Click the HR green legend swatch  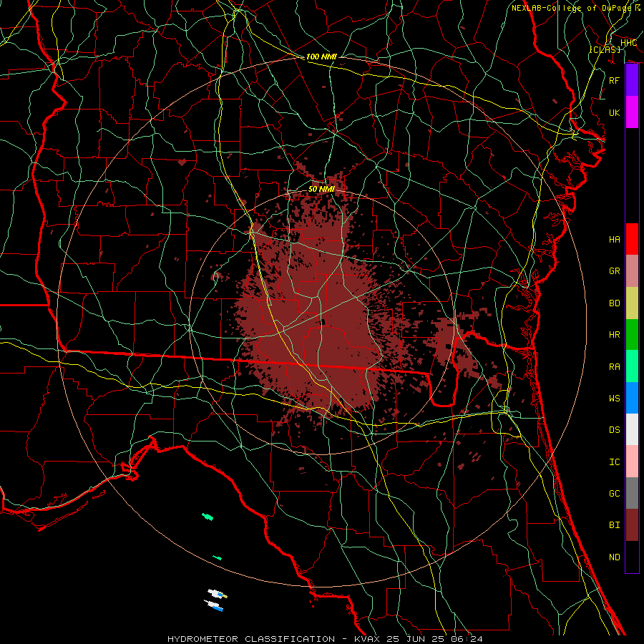632,334
